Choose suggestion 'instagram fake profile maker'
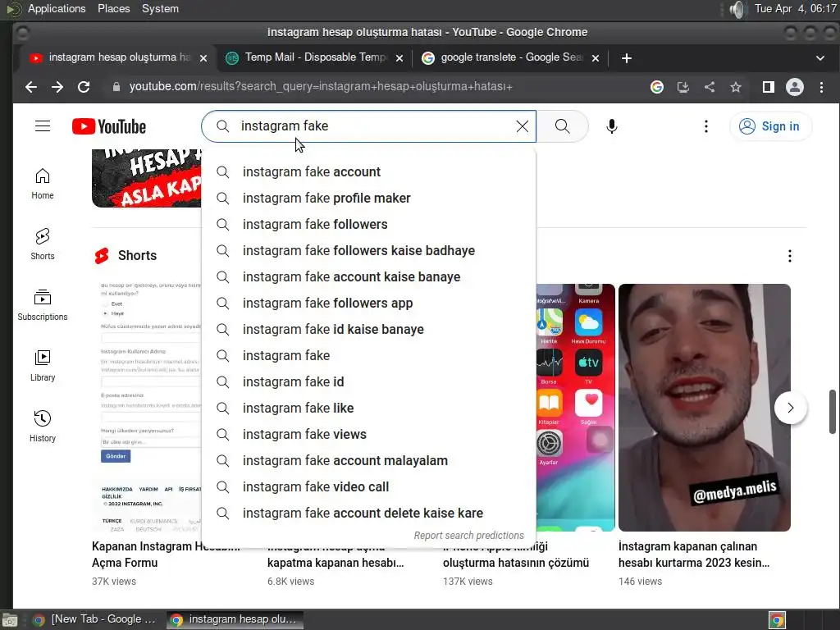 pos(368,199)
